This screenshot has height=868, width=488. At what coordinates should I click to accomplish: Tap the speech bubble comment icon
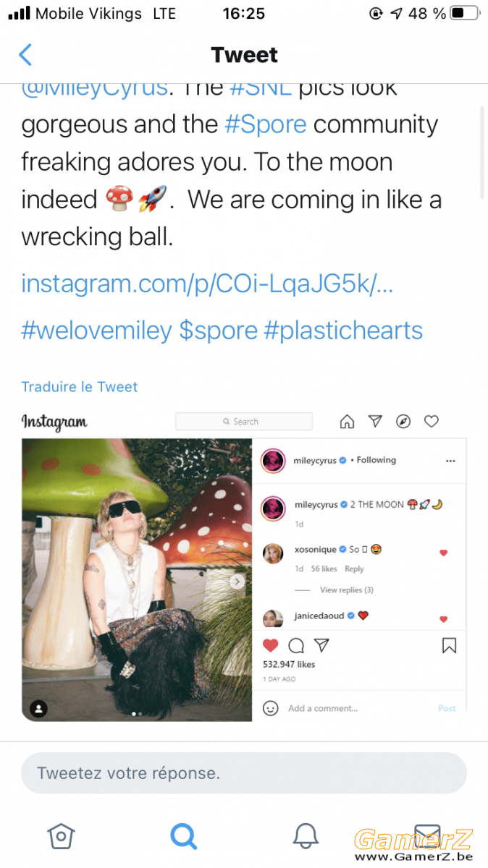[296, 645]
